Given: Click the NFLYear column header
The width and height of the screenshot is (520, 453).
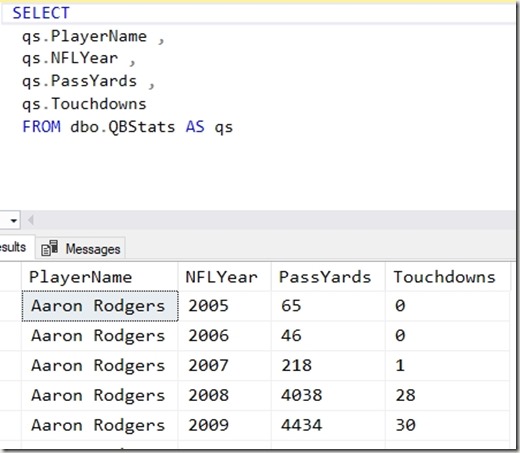Looking at the screenshot, I should [225, 277].
